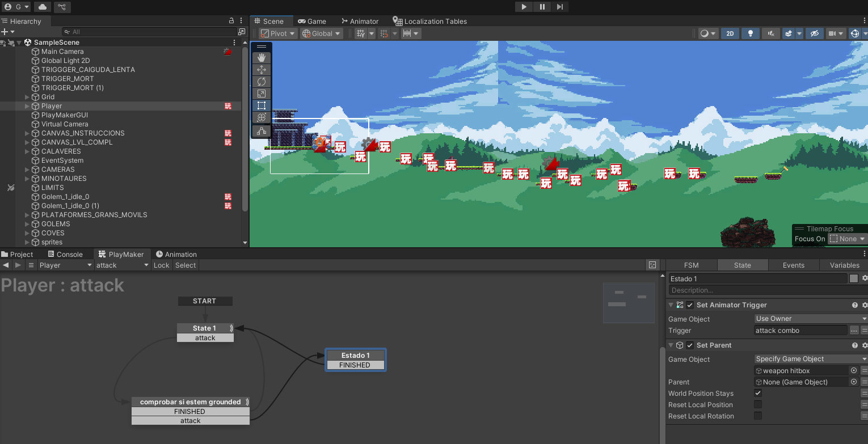
Task: Click the state color swatch beside Estado 1
Action: (x=853, y=278)
